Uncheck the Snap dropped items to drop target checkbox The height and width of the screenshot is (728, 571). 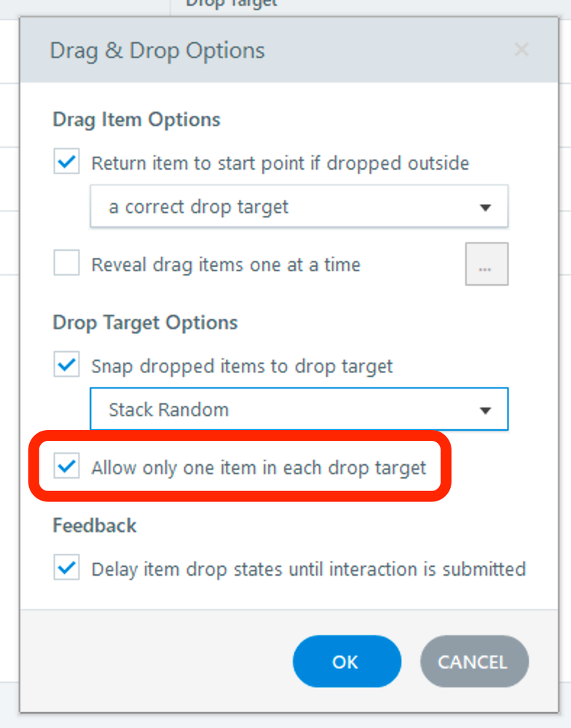tap(67, 365)
